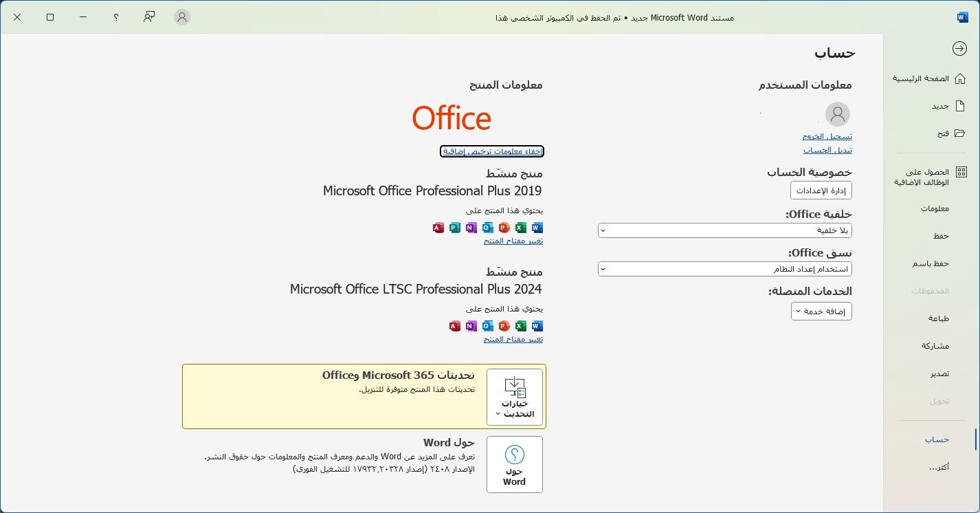The image size is (980, 513).
Task: Click the user avatar picture
Action: click(837, 114)
